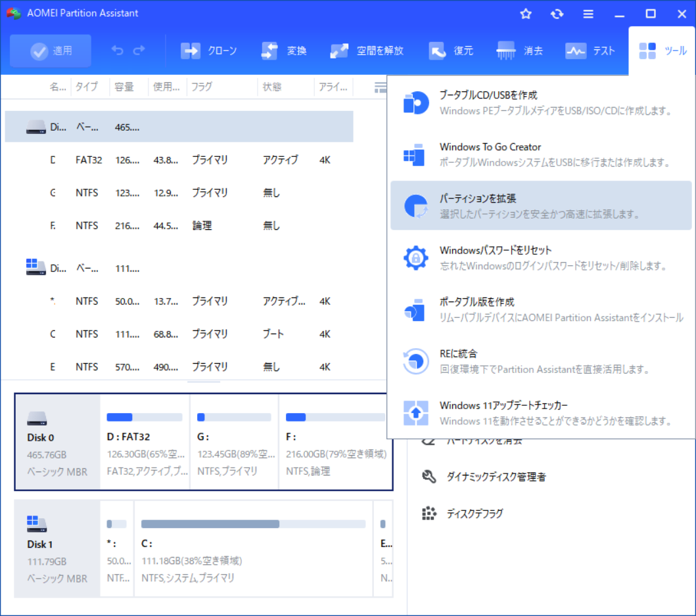Viewport: 696px width, 616px height.
Task: Click the extend partition pie icon
Action: (416, 206)
